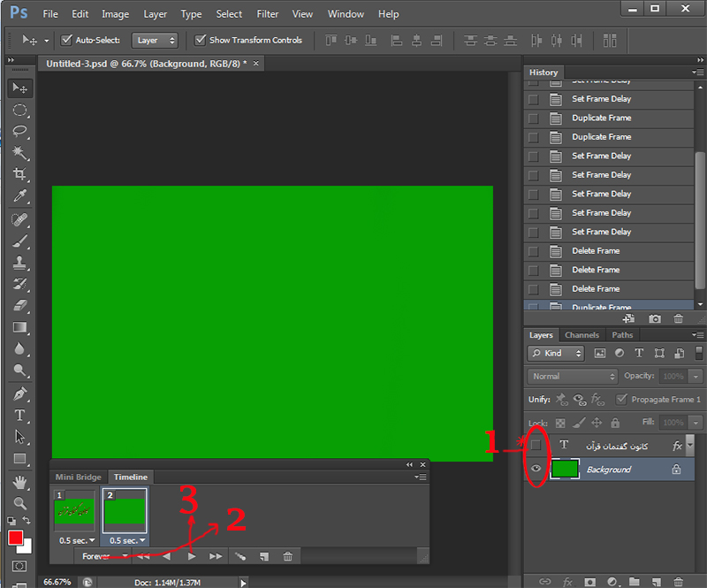The width and height of the screenshot is (707, 588).
Task: Duplicate the selected timeline frame
Action: pos(264,556)
